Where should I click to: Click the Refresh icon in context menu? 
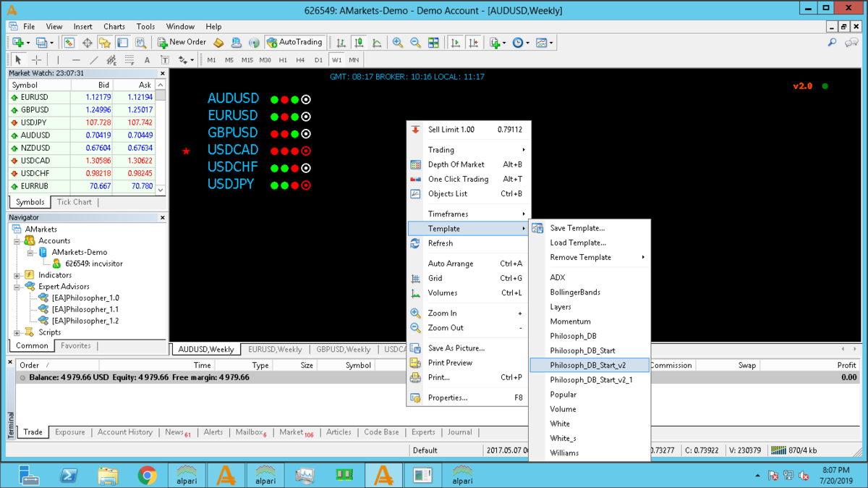[415, 243]
